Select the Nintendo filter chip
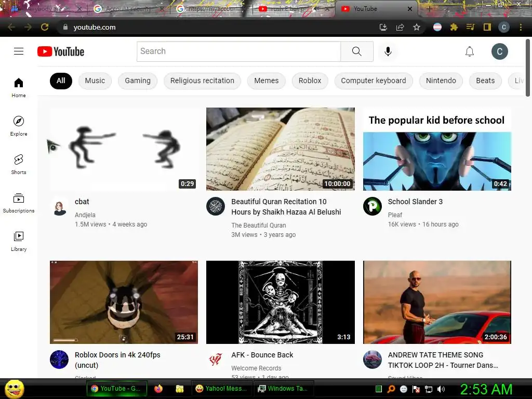Viewport: 532px width, 399px height. pos(441,81)
